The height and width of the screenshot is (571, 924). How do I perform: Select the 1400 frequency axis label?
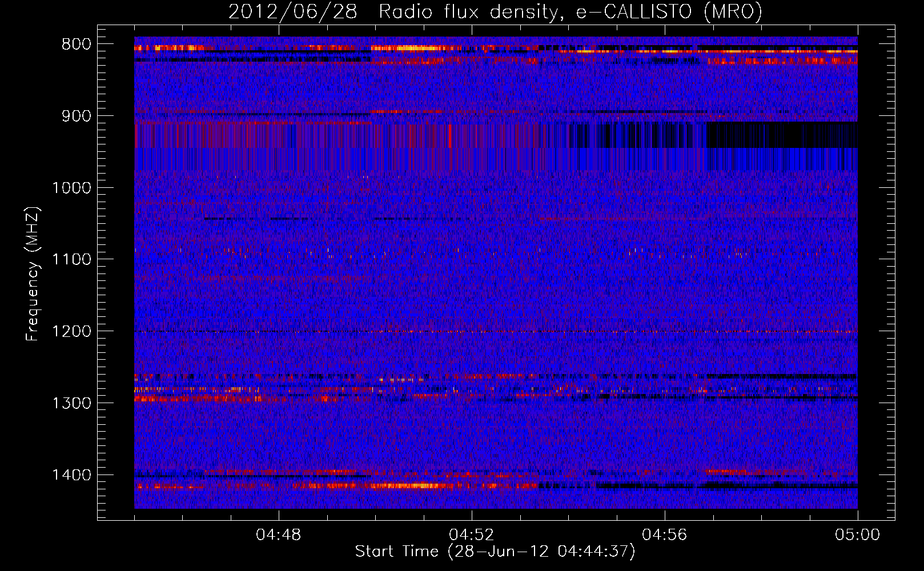[71, 475]
